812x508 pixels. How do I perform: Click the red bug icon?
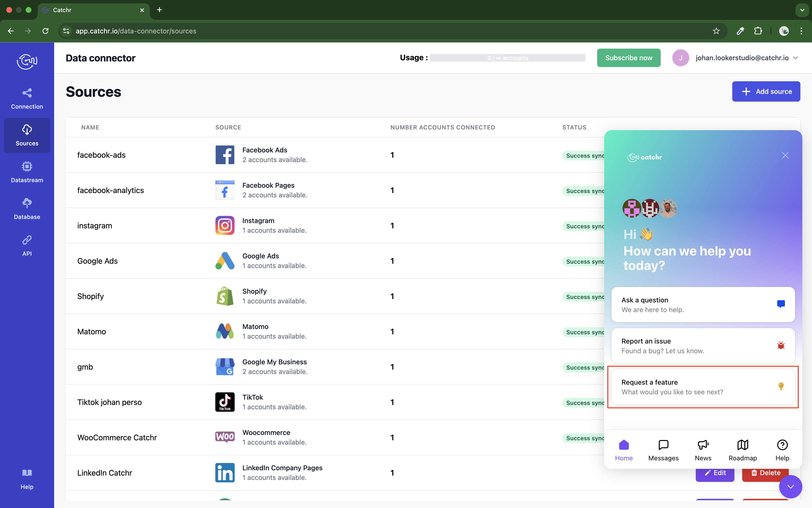[x=781, y=345]
